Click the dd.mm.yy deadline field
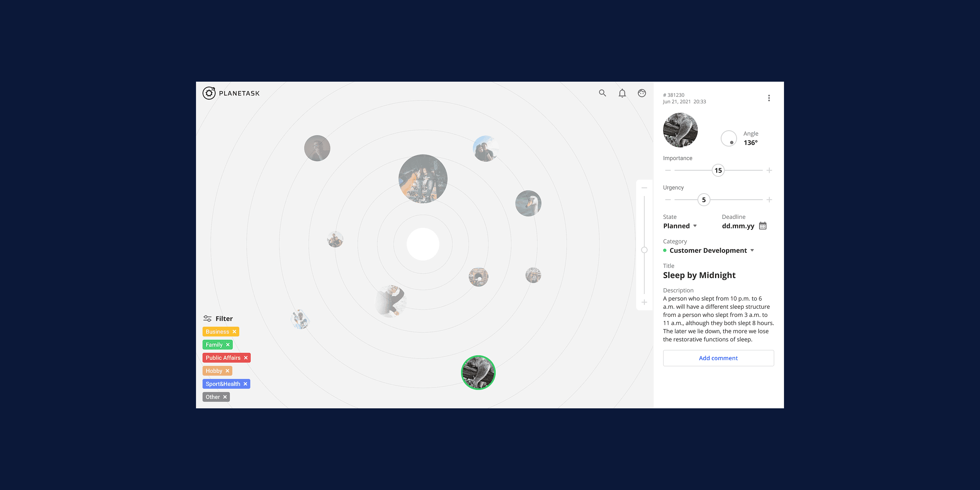Screen dimensions: 980x490 (x=738, y=226)
